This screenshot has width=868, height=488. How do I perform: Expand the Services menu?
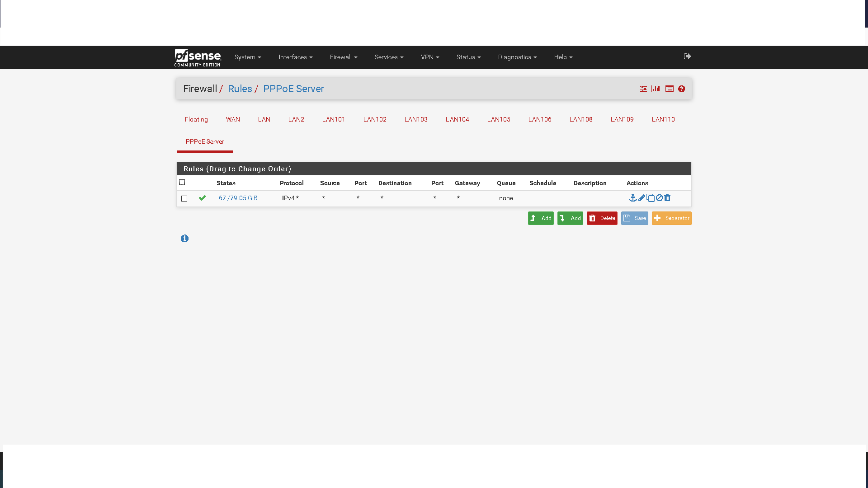[x=389, y=57]
